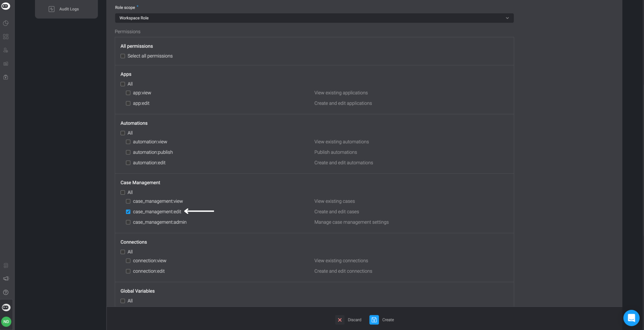The width and height of the screenshot is (644, 330).
Task: Click the 'Role scope' field label
Action: (x=125, y=7)
